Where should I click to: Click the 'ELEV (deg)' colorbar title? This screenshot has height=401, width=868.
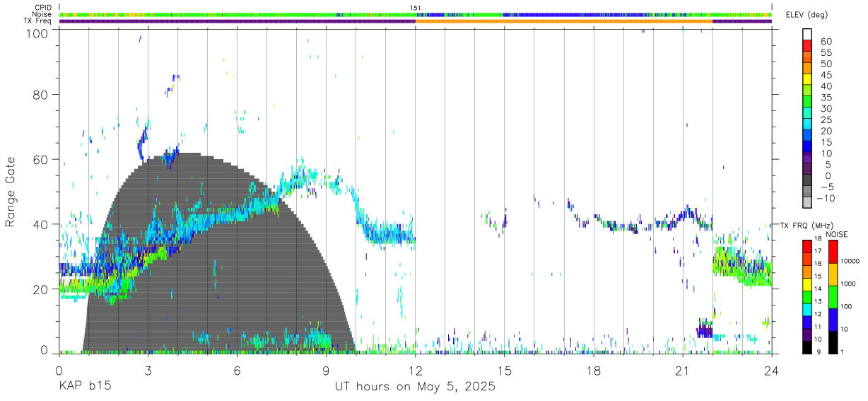(807, 15)
